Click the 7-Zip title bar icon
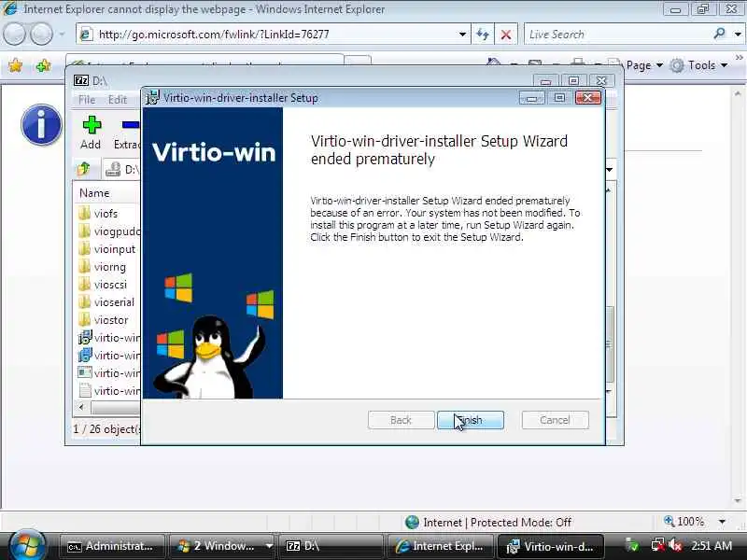This screenshot has width=747, height=560. tap(81, 80)
